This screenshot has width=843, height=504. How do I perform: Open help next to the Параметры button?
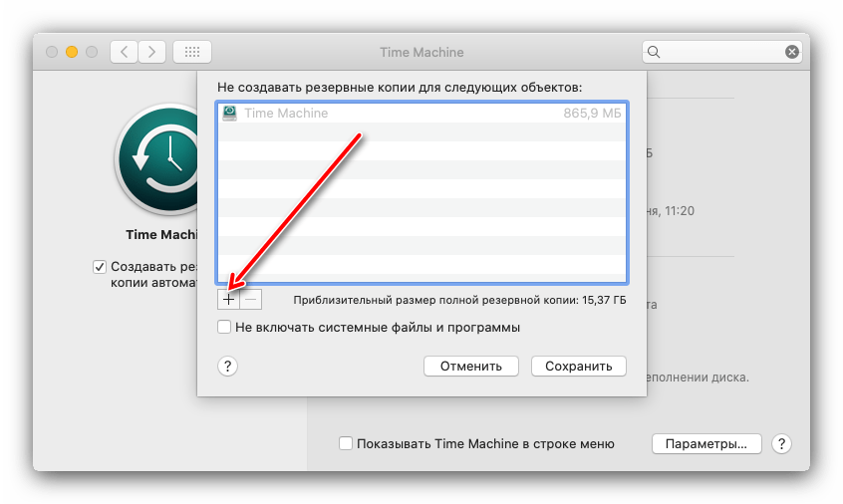click(x=782, y=444)
